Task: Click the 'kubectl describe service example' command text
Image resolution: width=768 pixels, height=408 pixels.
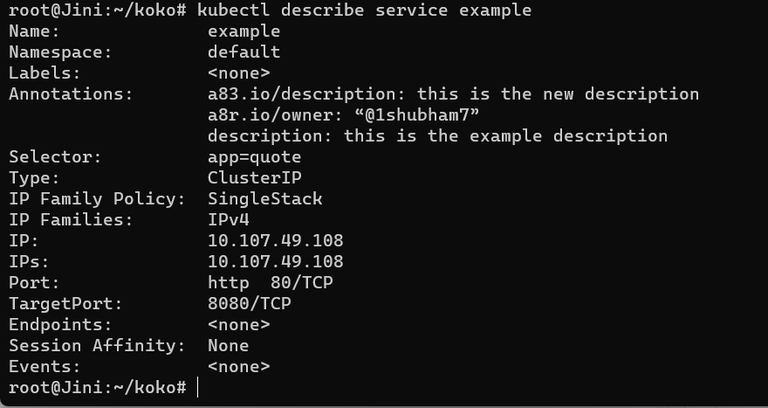Action: pos(364,10)
